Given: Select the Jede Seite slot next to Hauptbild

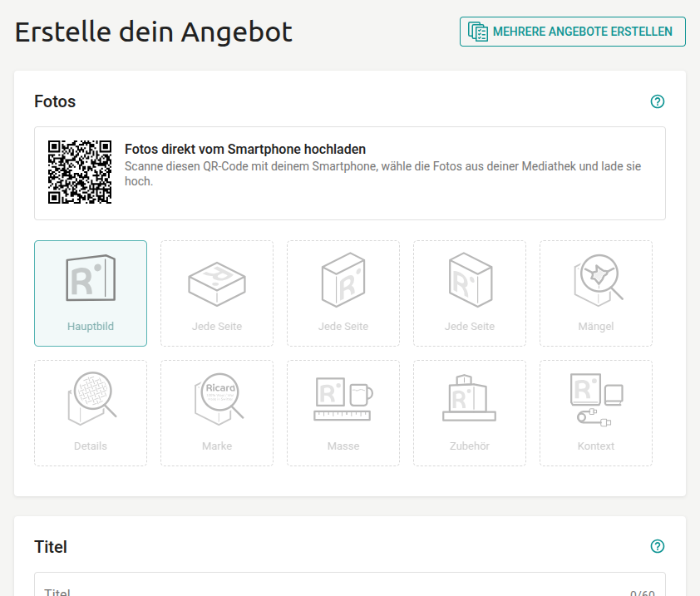Looking at the screenshot, I should (x=217, y=293).
